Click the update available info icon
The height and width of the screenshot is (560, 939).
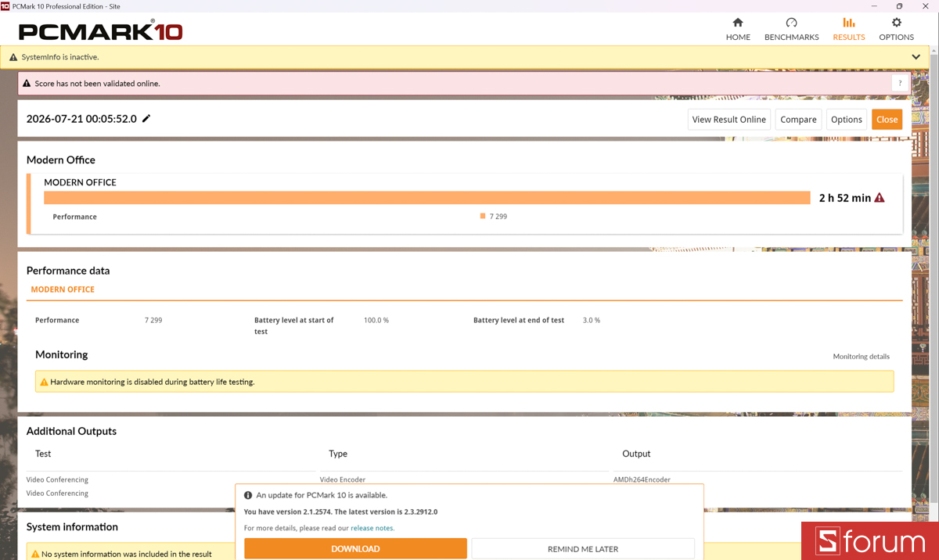[248, 495]
